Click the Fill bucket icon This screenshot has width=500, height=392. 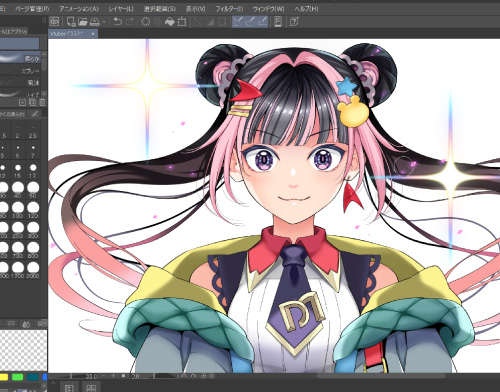[x=170, y=22]
